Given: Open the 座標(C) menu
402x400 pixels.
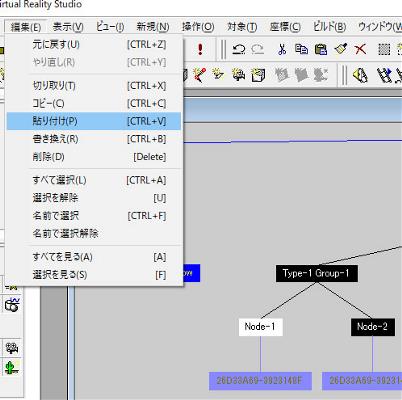Looking at the screenshot, I should pyautogui.click(x=285, y=27).
